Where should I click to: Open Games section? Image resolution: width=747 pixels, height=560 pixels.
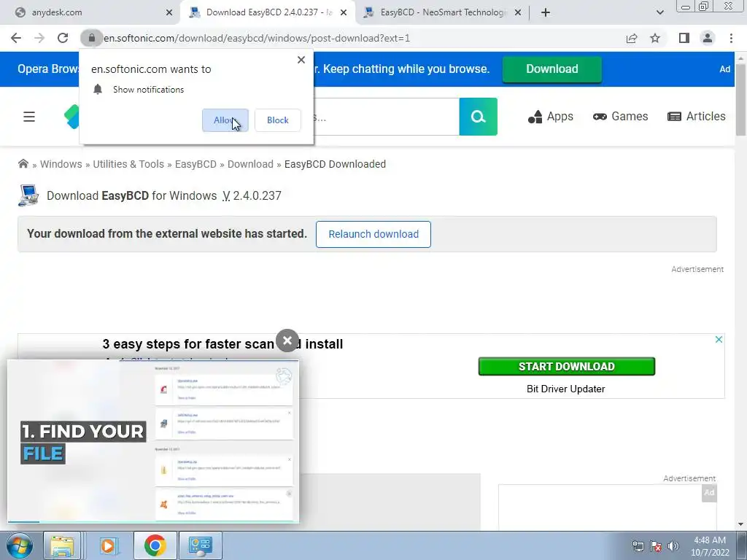620,117
